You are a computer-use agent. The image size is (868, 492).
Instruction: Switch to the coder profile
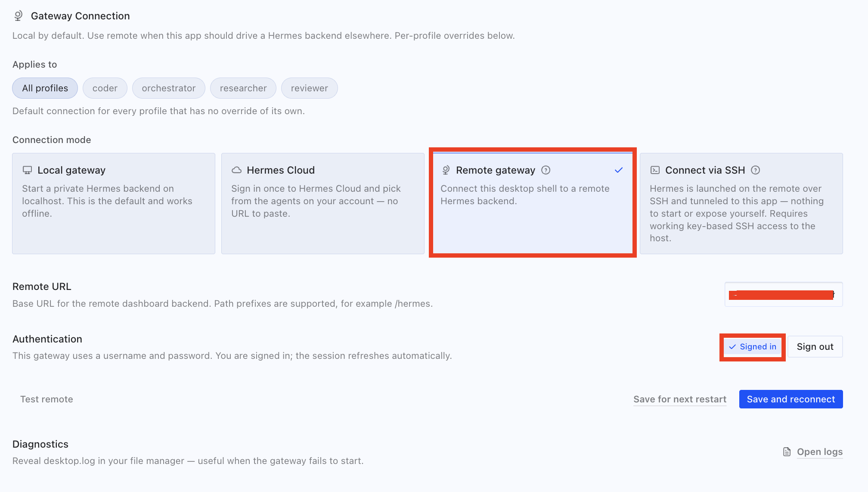click(x=105, y=88)
